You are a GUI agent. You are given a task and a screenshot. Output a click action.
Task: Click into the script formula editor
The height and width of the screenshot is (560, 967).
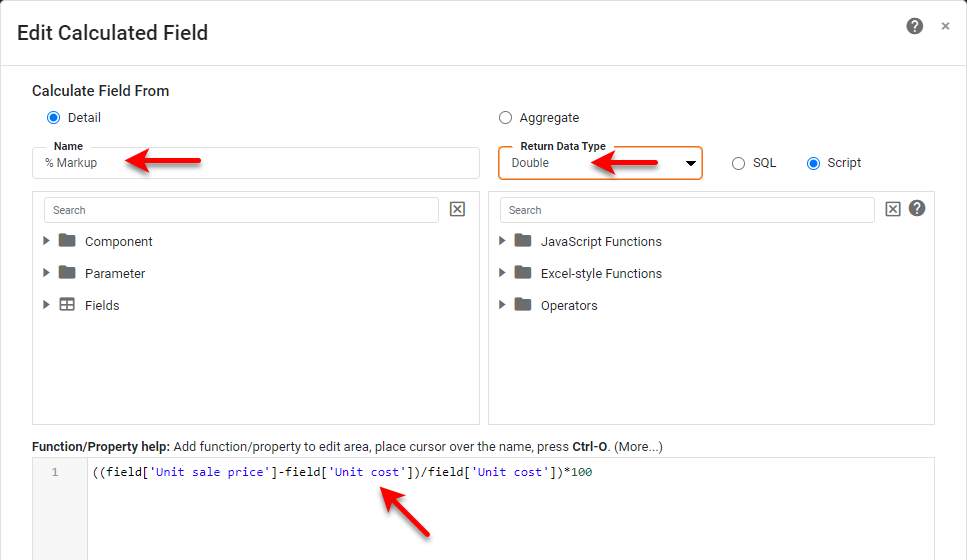(x=511, y=509)
